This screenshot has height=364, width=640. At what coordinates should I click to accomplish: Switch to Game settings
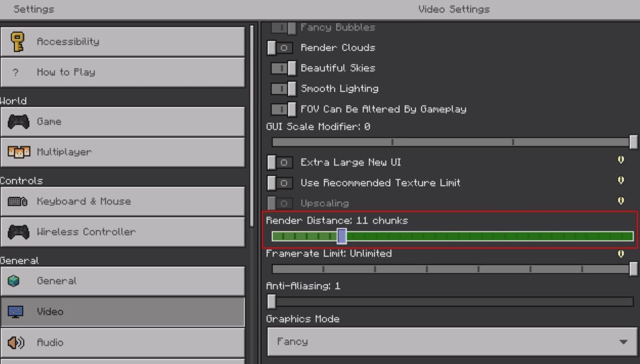coord(123,122)
